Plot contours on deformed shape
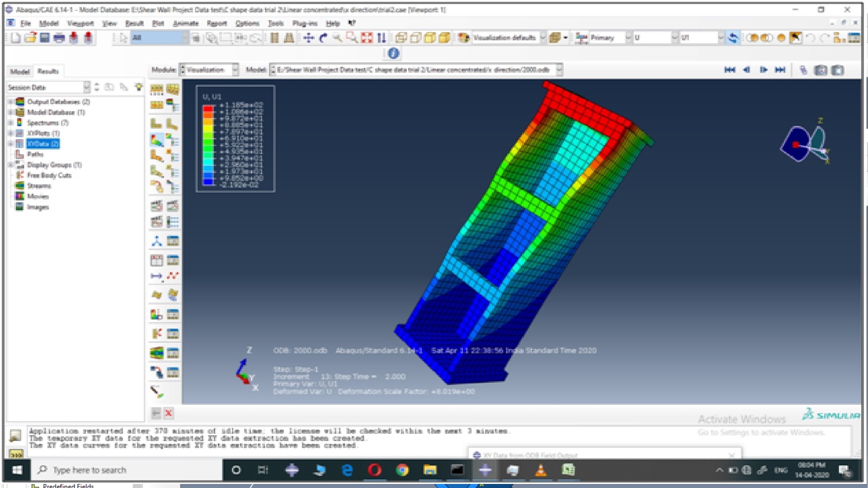This screenshot has height=488, width=868. point(156,141)
